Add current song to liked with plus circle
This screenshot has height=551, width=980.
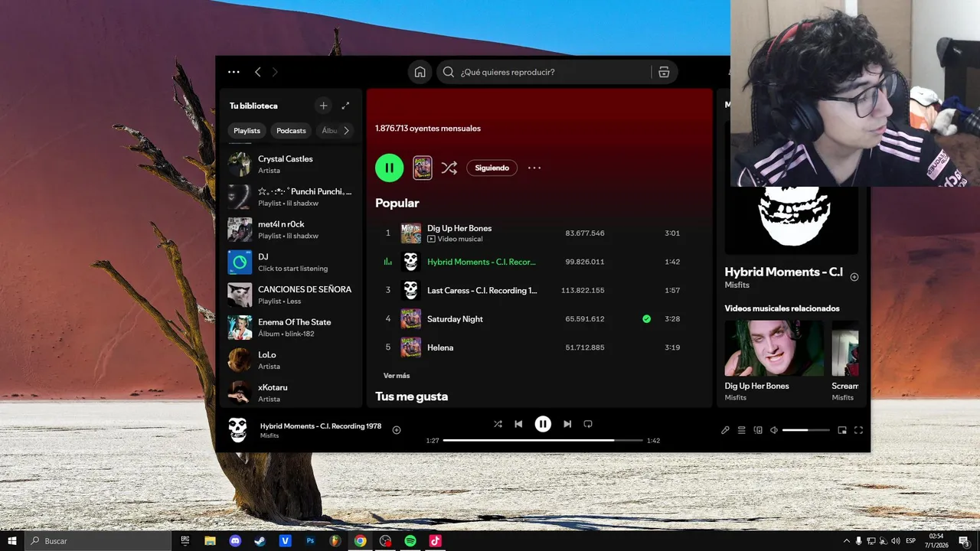point(397,430)
